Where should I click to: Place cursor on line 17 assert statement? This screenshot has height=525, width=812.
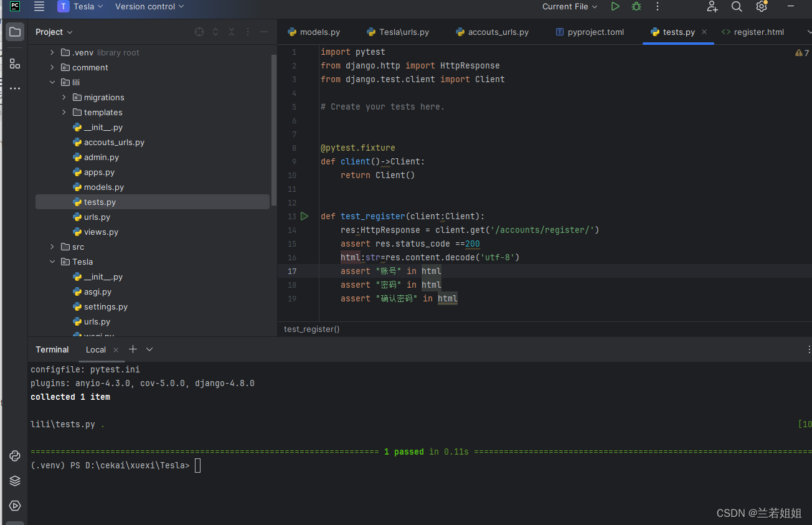pyautogui.click(x=391, y=271)
